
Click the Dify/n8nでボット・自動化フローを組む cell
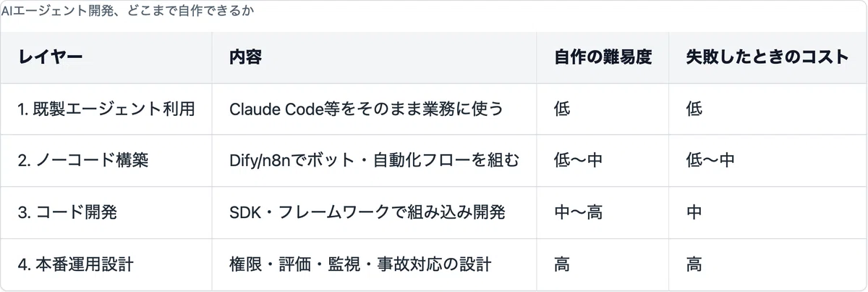374,161
